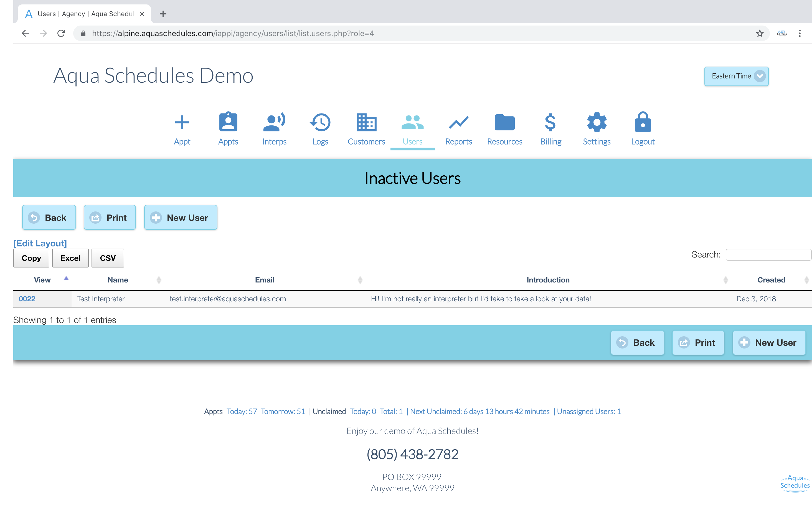Click phone number (805) 438-2782
The width and height of the screenshot is (812, 515).
(412, 454)
